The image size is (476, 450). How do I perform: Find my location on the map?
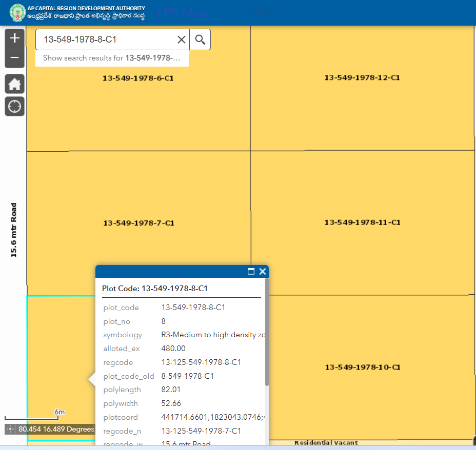click(14, 107)
